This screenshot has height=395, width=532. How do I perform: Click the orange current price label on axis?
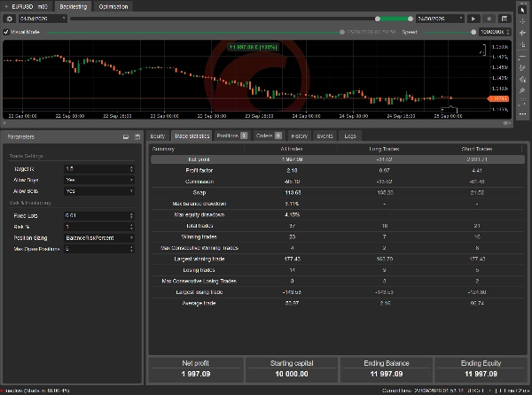(497, 98)
